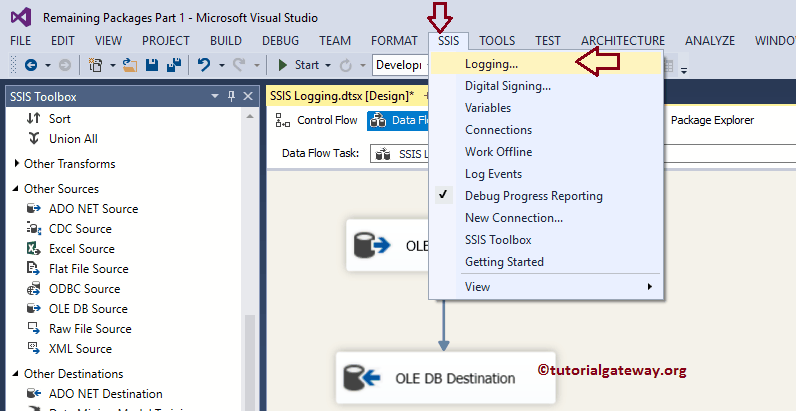
Task: Open the View submenu arrow
Action: point(649,287)
